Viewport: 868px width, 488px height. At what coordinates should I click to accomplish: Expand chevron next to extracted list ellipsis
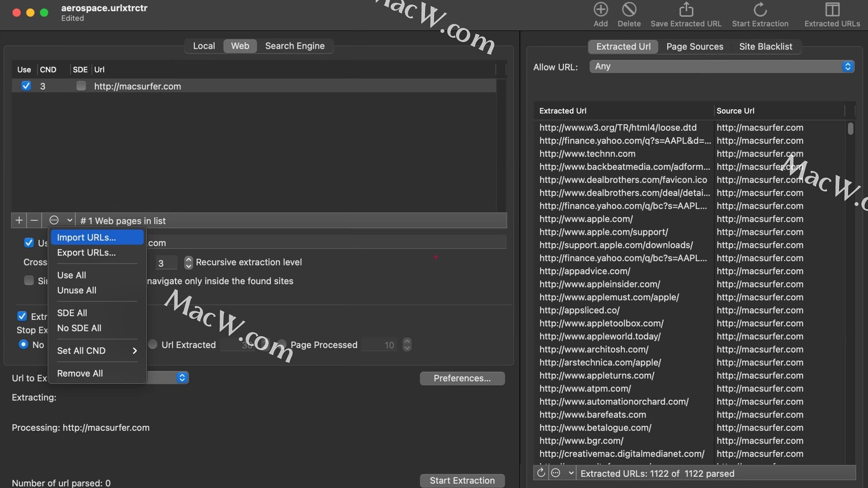571,473
